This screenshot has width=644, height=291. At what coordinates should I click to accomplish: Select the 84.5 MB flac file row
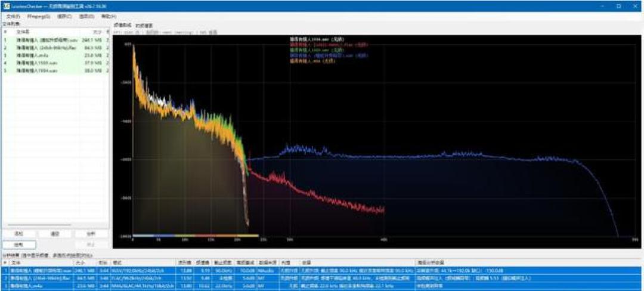[55, 48]
